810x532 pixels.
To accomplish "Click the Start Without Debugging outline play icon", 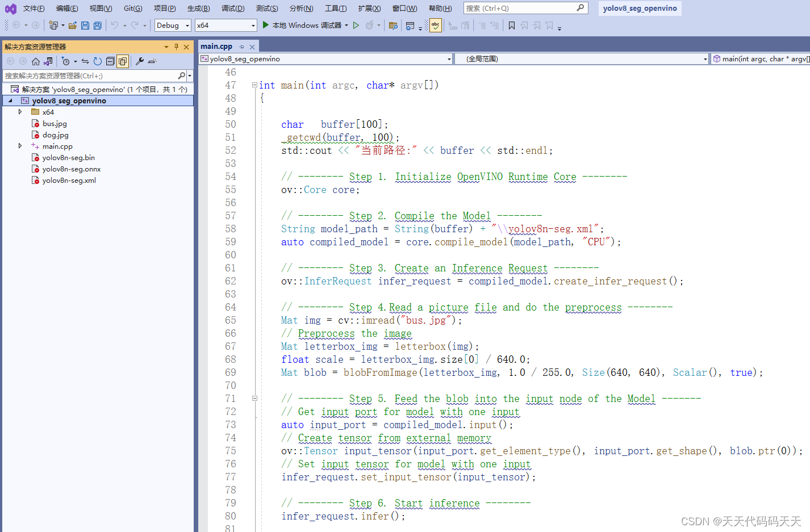I will pos(356,25).
